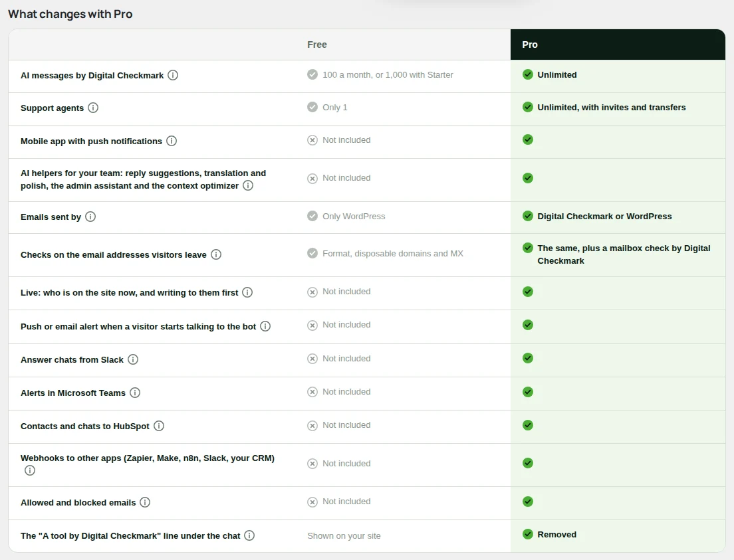Show info tooltip for Support agents
The image size is (734, 560).
93,108
